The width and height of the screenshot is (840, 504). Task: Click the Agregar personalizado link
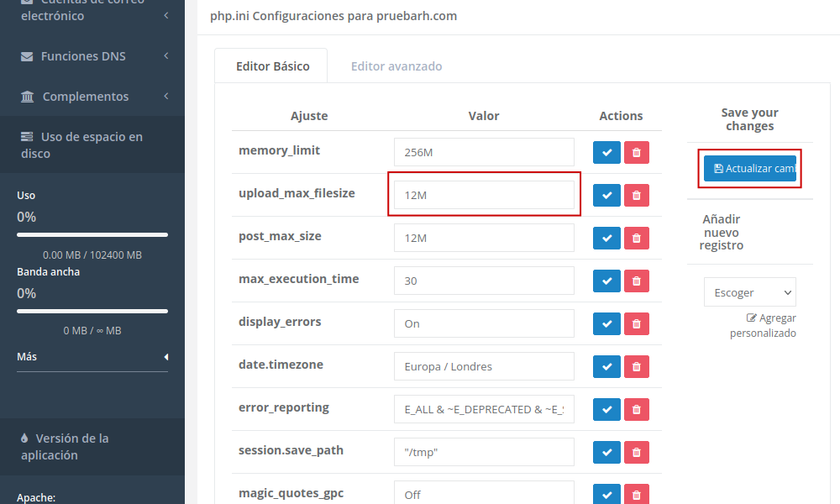pyautogui.click(x=764, y=326)
